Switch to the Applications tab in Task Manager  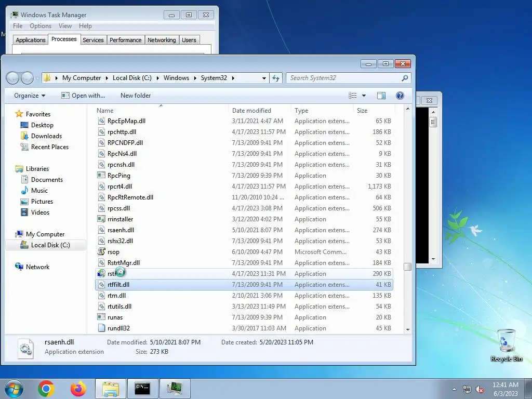coord(31,40)
